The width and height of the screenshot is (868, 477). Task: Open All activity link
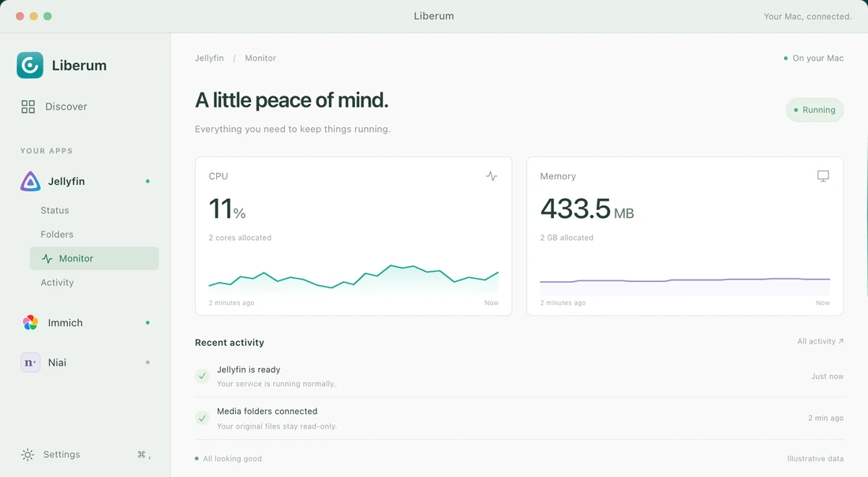pos(821,341)
